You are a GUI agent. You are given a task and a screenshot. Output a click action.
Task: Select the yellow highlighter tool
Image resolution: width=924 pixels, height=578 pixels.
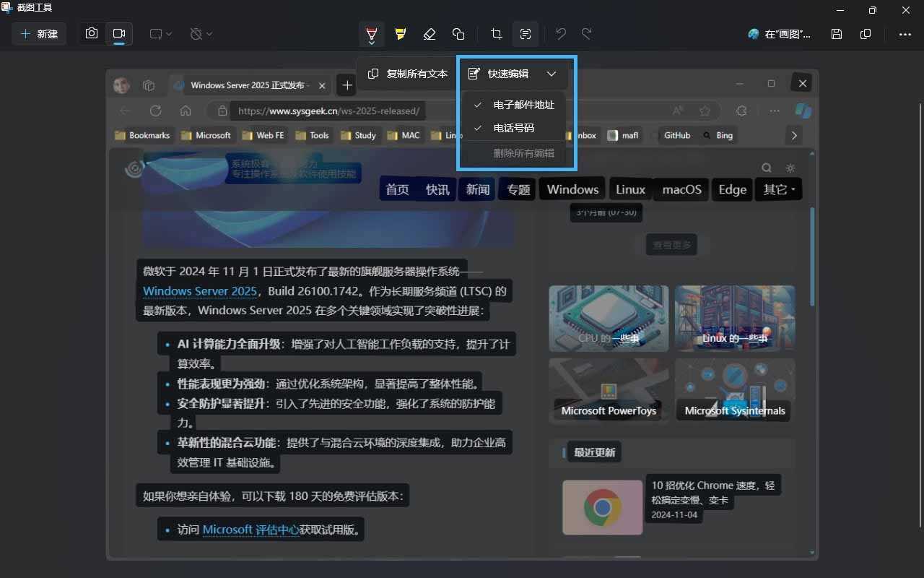pos(401,34)
